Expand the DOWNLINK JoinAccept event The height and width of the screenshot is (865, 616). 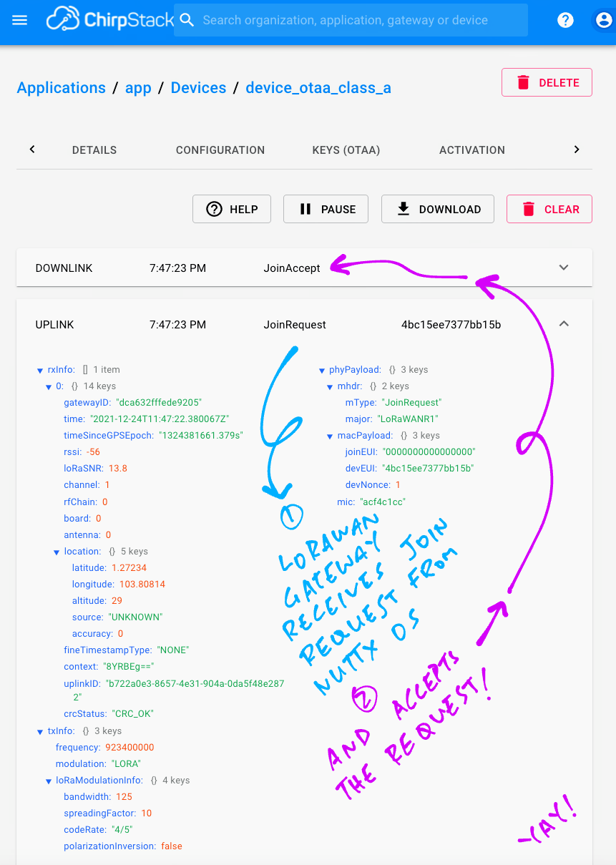pos(564,267)
